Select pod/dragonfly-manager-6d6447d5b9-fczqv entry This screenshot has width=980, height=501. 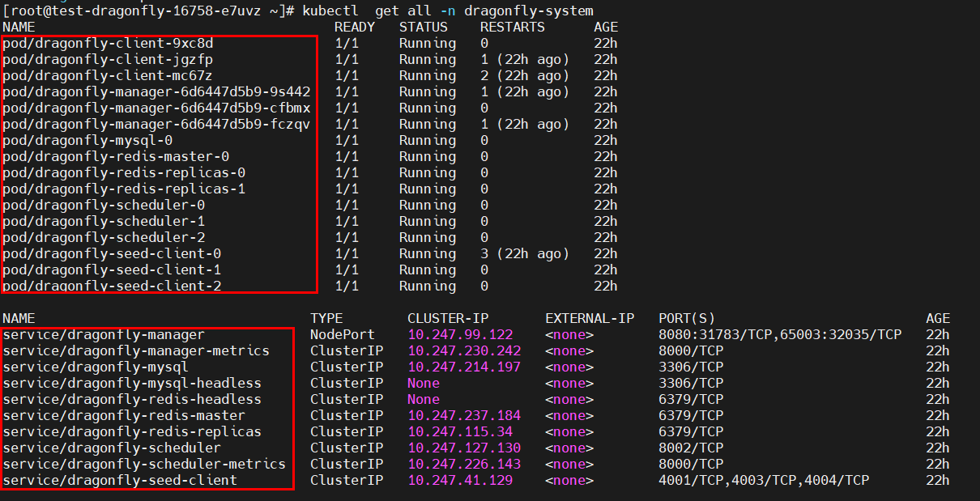click(156, 124)
